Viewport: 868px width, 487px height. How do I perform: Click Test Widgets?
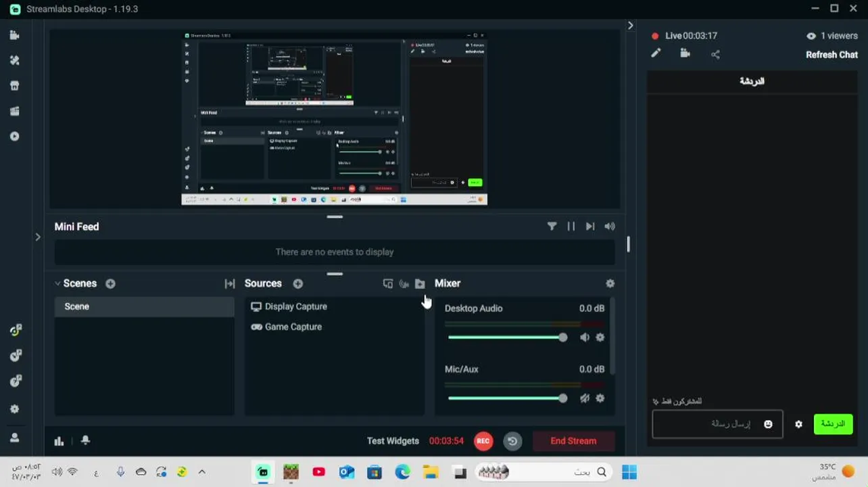pyautogui.click(x=393, y=441)
